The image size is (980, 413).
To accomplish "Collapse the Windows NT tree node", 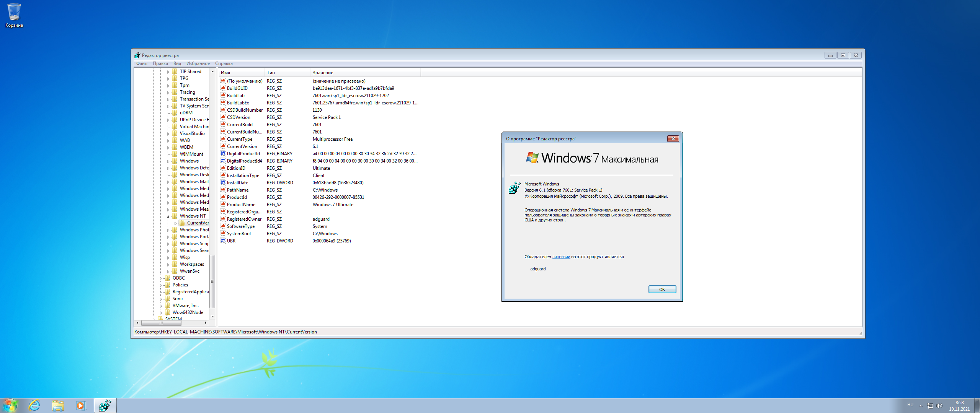I will [168, 216].
